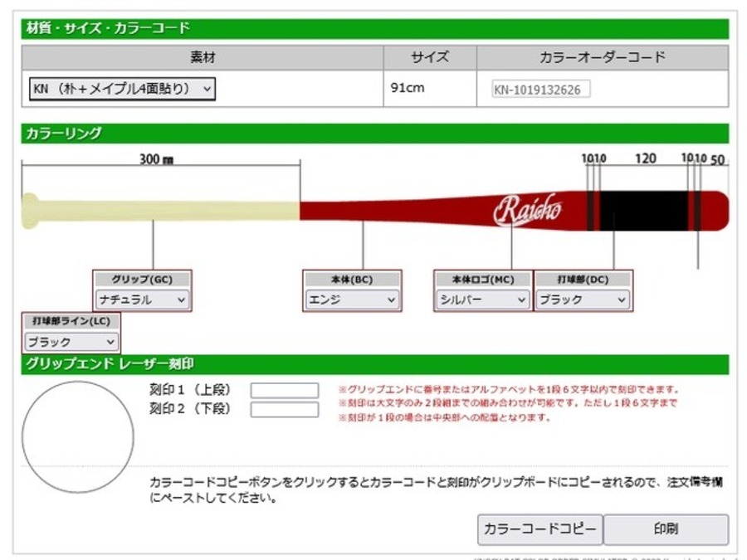The width and height of the screenshot is (747, 560).
Task: Click the natural colored grip section of bat
Action: 160,211
